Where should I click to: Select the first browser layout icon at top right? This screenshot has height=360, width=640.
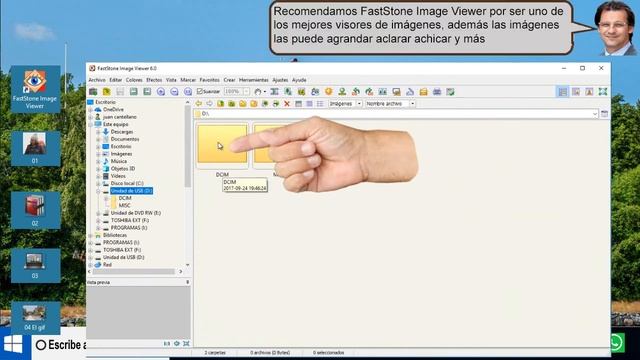point(563,92)
